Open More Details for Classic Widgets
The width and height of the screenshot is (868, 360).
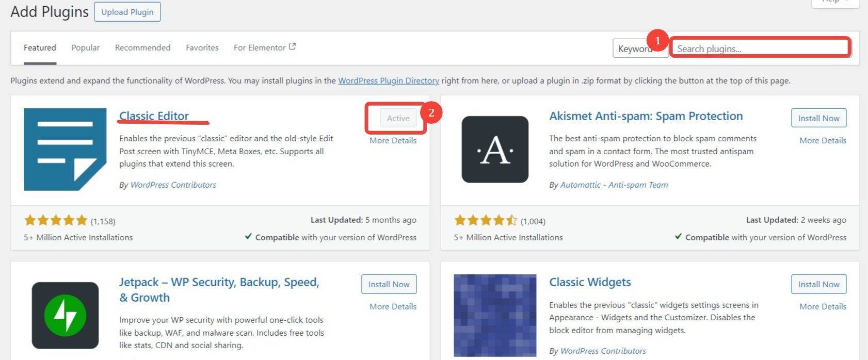click(x=823, y=306)
